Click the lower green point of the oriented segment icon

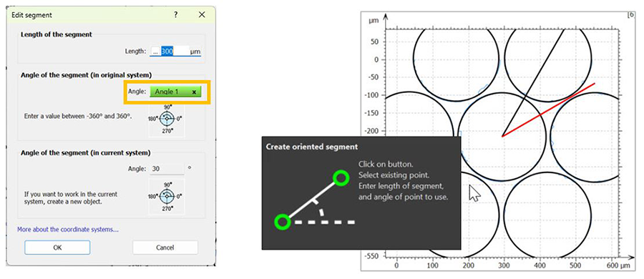click(x=282, y=222)
